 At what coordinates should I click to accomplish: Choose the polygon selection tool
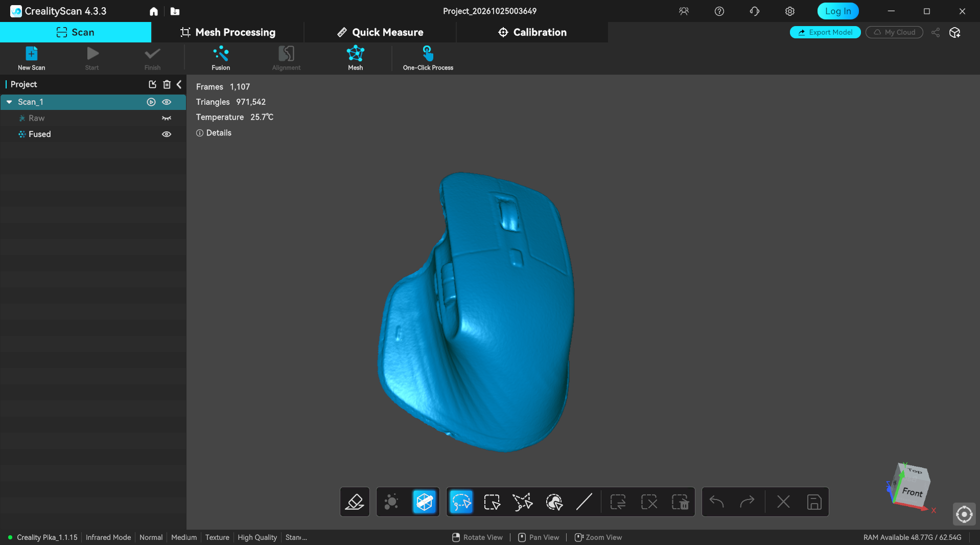click(x=523, y=502)
